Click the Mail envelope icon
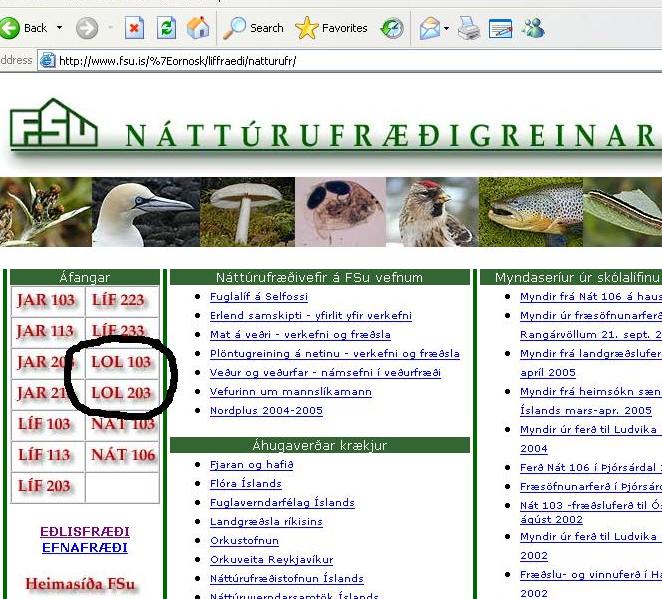The image size is (662, 599). (x=429, y=28)
